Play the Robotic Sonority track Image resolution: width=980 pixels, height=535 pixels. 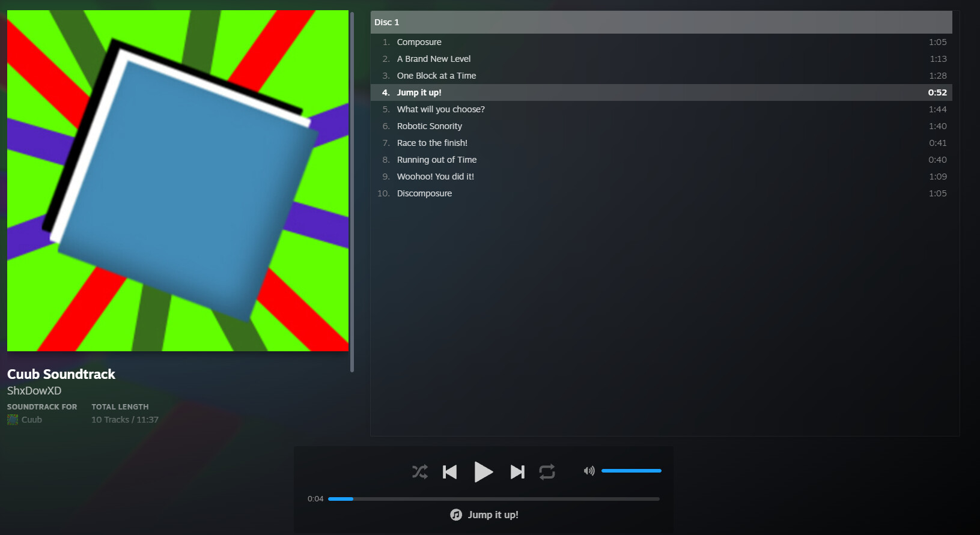[429, 126]
